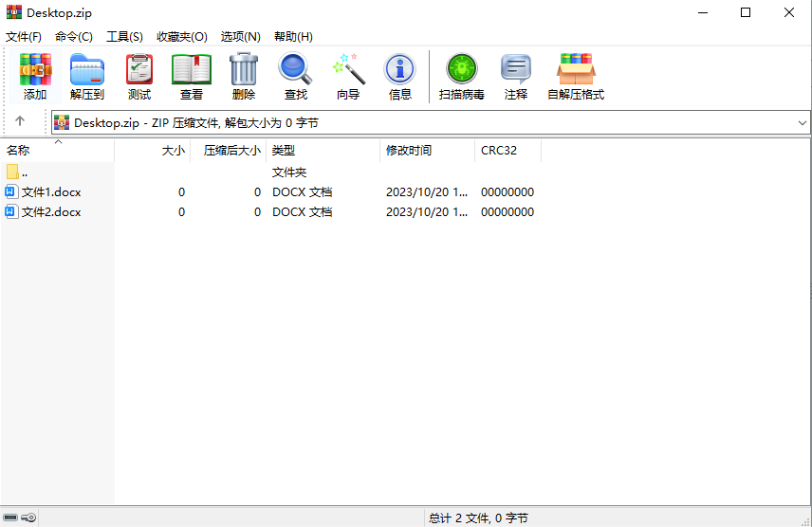Click the Word icon beside 文件2.docx
812x527 pixels.
[x=10, y=211]
